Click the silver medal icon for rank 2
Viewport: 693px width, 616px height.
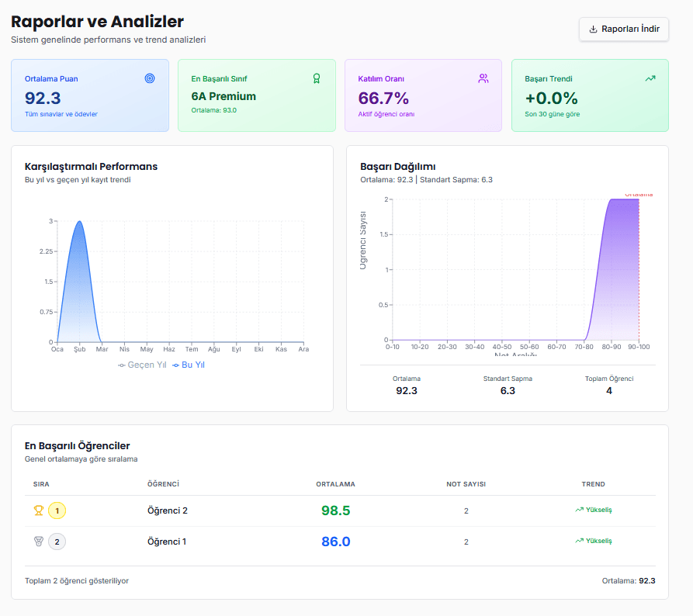(x=38, y=542)
